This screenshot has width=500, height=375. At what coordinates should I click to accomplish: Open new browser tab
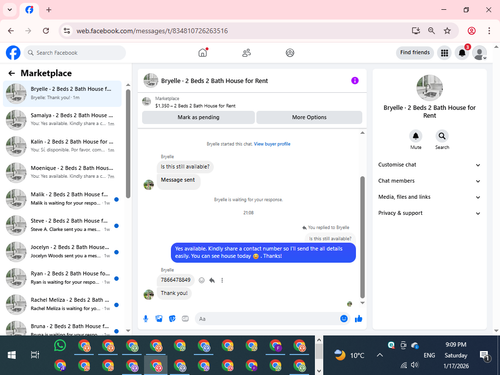[49, 10]
